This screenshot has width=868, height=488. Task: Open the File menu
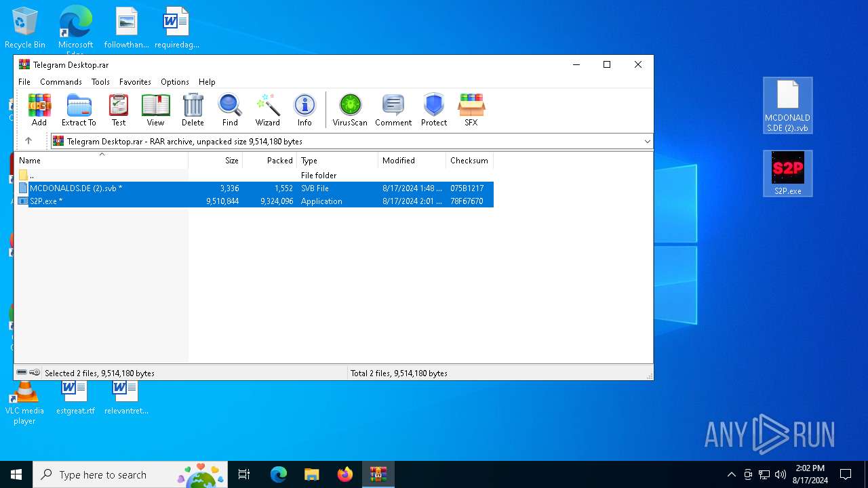click(x=24, y=82)
